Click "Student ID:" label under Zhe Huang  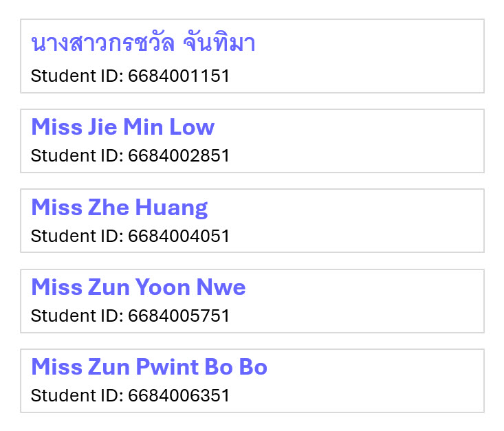pyautogui.click(x=77, y=236)
